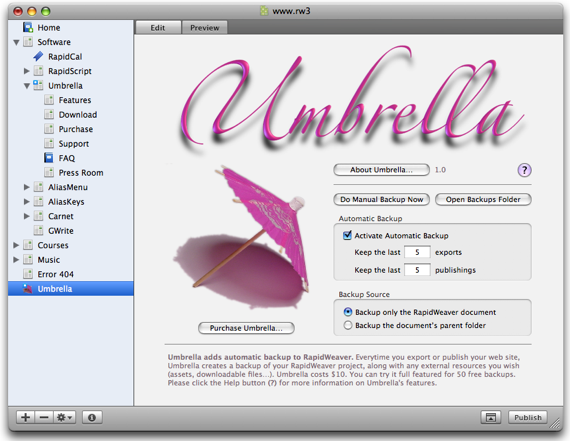570x441 pixels.
Task: Add a new page with plus button
Action: pyautogui.click(x=25, y=417)
